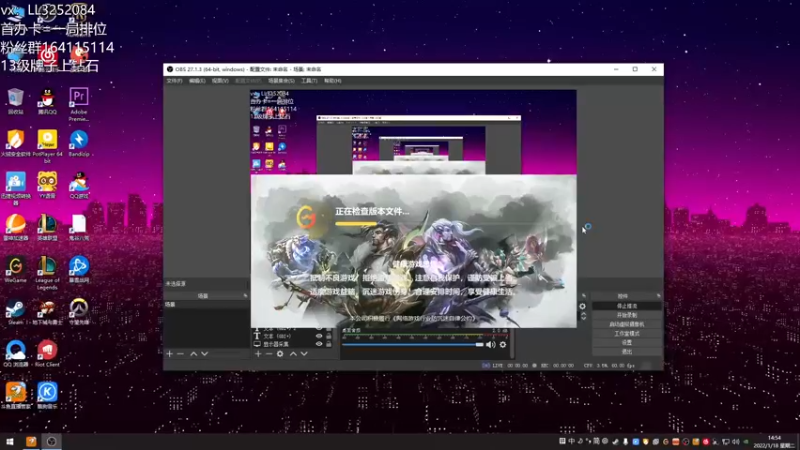Viewport: 800px width, 450px height.
Task: Select the scene entry in Scenes list
Action: 206,304
